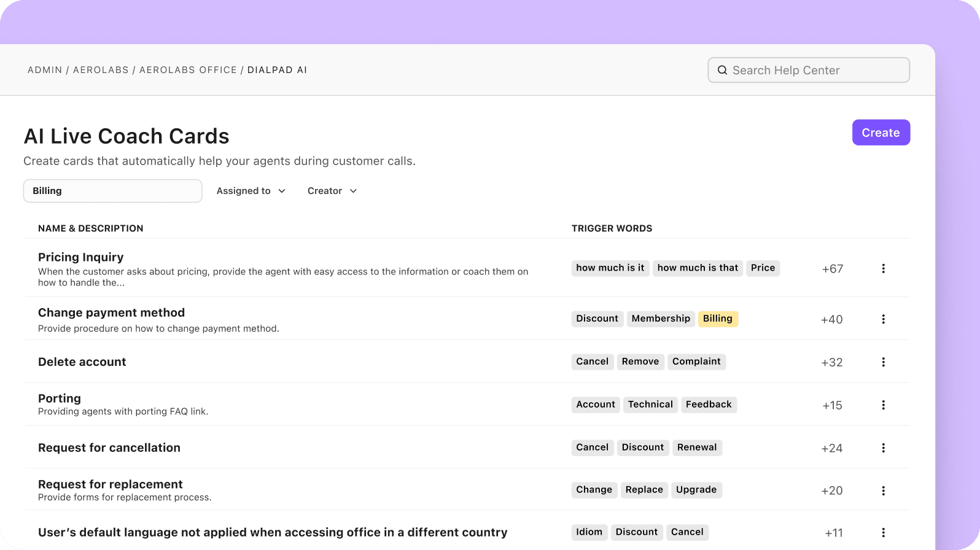
Task: Click the Complaint trigger tag
Action: tap(696, 362)
